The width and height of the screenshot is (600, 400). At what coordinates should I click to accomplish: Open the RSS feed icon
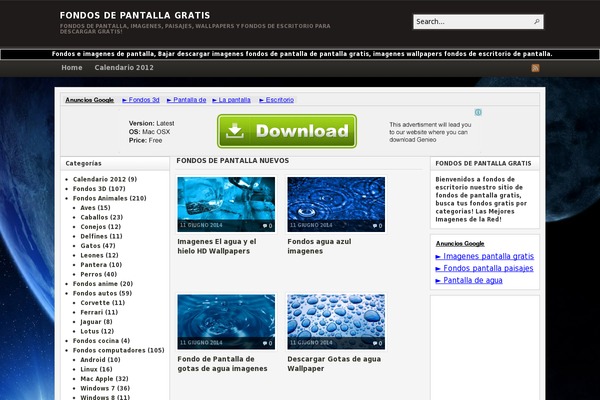pos(535,68)
